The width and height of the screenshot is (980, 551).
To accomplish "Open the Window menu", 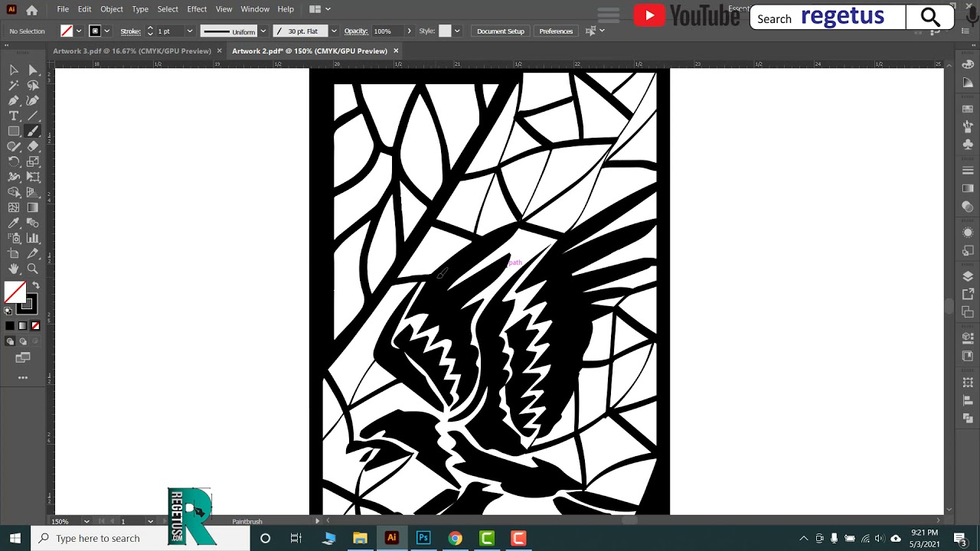I will tap(255, 9).
